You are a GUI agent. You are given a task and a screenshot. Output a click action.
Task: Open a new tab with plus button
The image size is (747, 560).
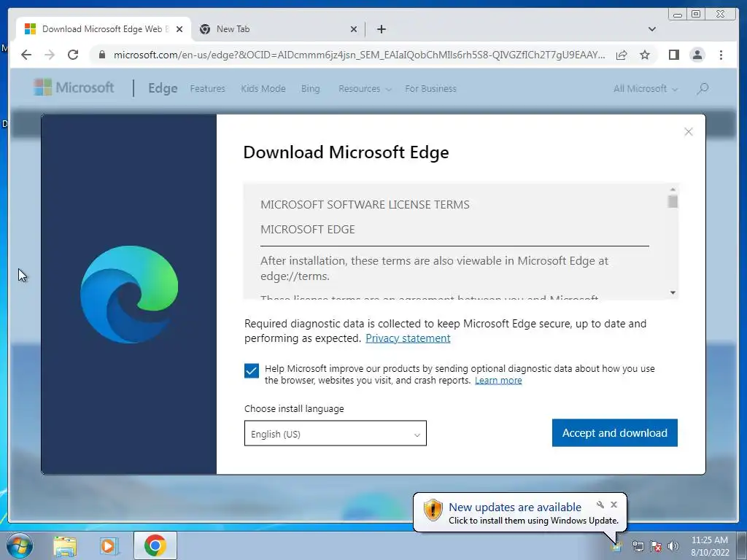(x=381, y=29)
